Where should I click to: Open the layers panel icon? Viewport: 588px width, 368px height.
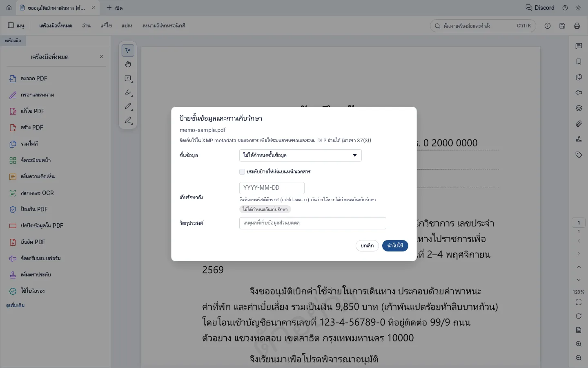coord(579,108)
